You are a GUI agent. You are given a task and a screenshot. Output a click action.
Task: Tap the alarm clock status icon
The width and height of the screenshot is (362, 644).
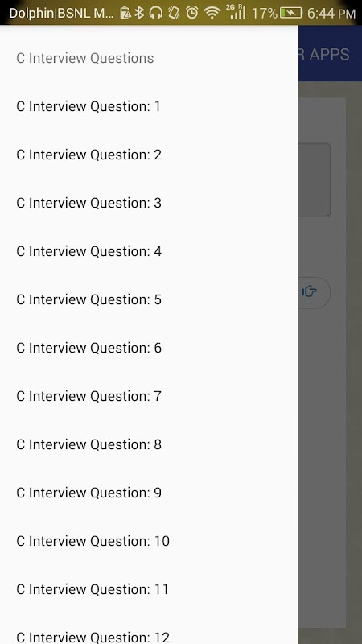coord(191,13)
